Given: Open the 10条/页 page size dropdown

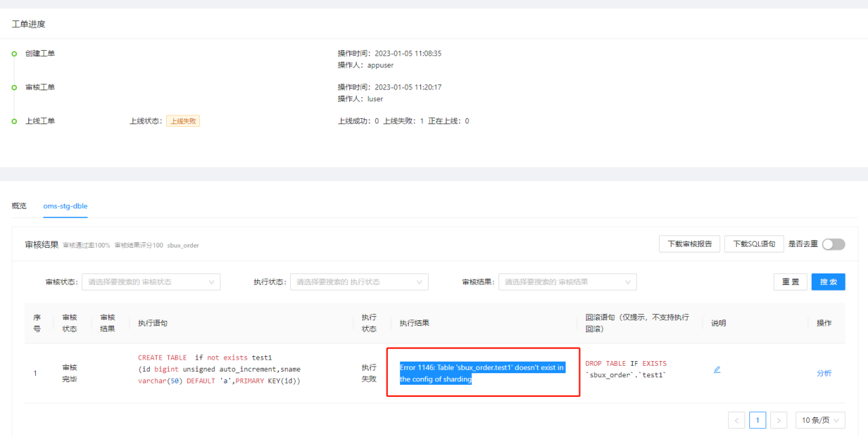Looking at the screenshot, I should click(820, 420).
